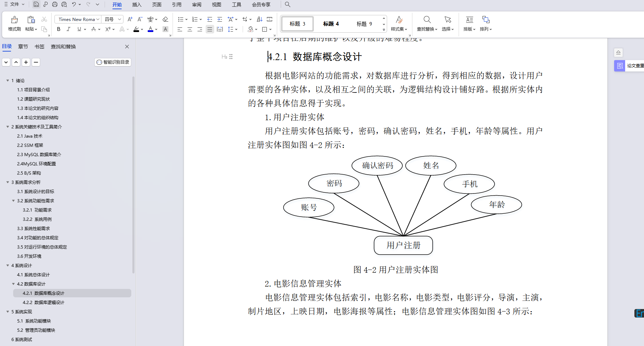This screenshot has width=644, height=346.
Task: Collapse the '4.2 数据库设计' outline node
Action: [13, 284]
